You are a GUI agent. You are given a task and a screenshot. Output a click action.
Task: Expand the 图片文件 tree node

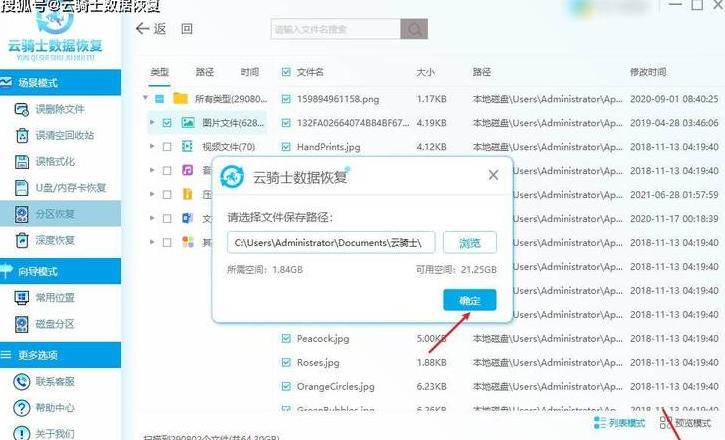[x=152, y=122]
